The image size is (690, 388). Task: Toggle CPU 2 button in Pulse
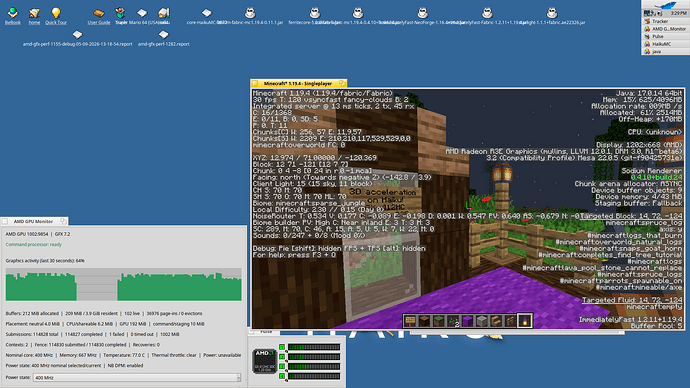click(282, 357)
